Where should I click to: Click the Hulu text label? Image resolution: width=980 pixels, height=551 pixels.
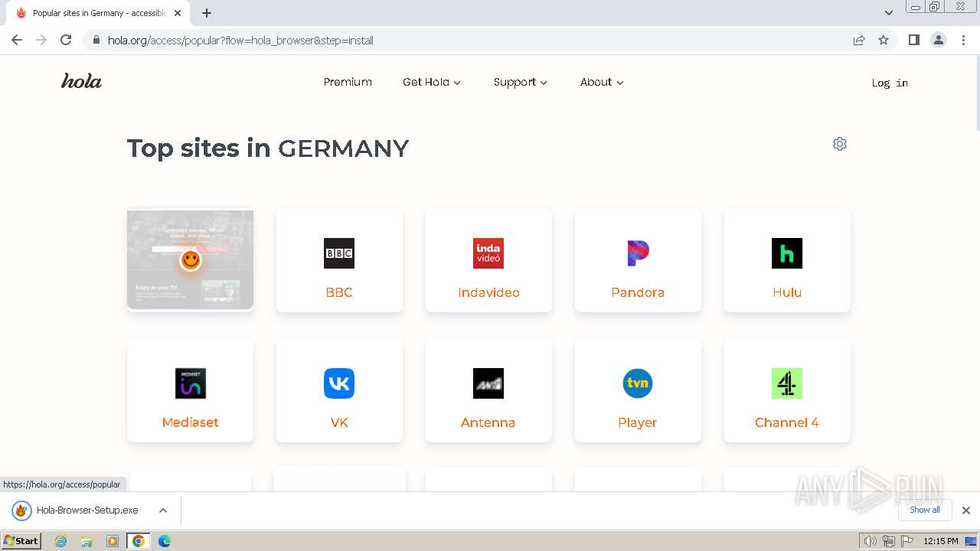point(787,292)
